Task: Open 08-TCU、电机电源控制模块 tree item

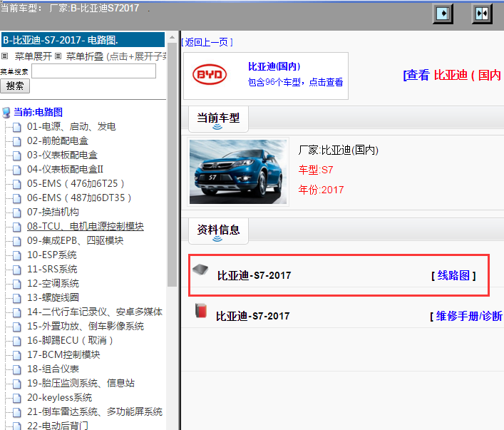Action: [86, 227]
